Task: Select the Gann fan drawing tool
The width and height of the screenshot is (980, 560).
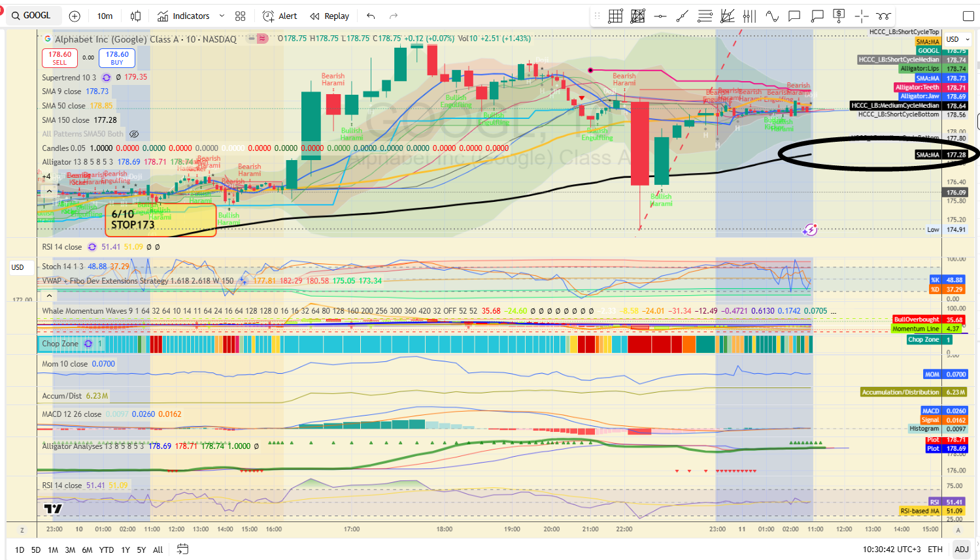Action: 727,16
